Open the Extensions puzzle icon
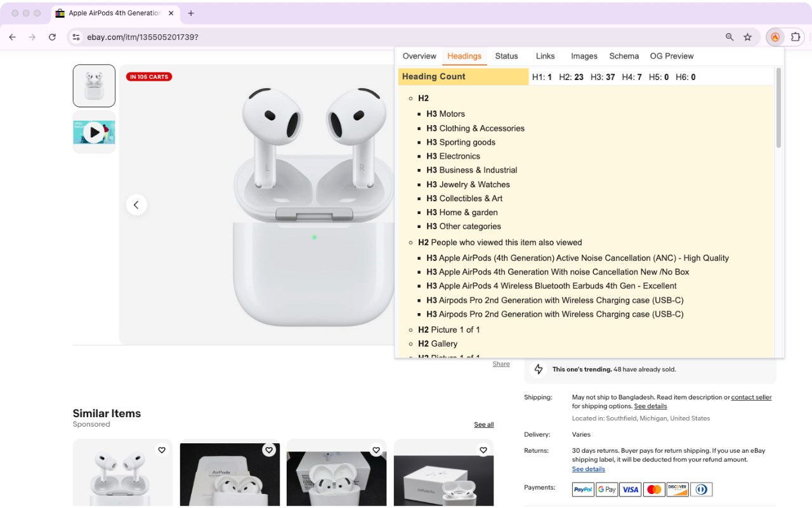812x508 pixels. coord(796,37)
